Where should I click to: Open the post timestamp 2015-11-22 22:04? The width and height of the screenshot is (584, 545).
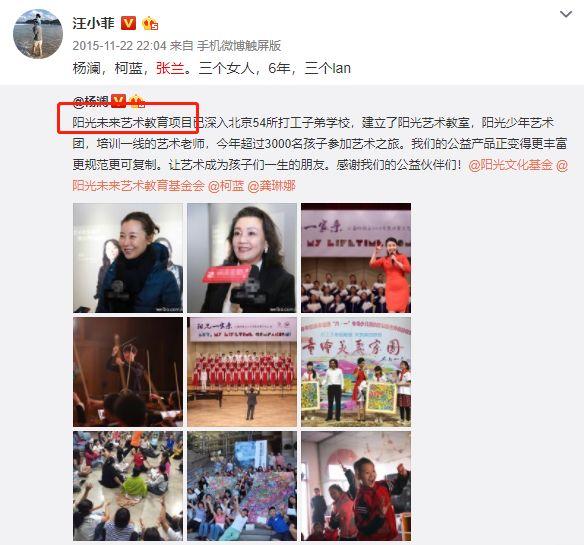point(119,46)
